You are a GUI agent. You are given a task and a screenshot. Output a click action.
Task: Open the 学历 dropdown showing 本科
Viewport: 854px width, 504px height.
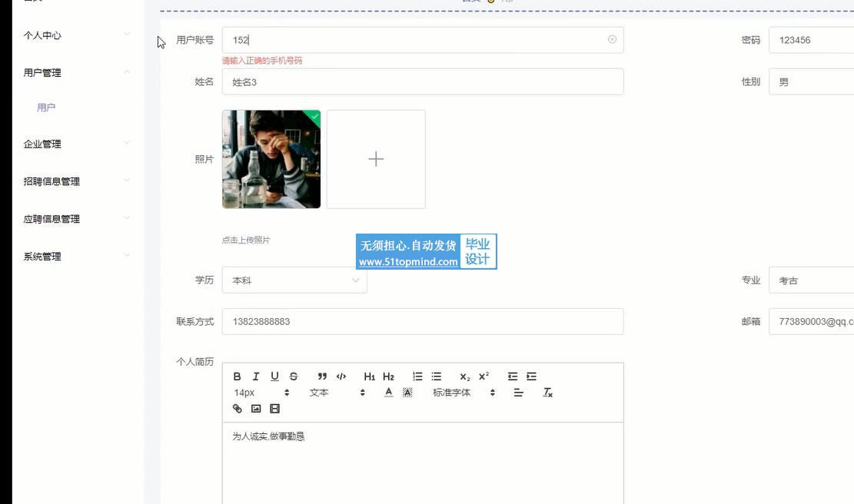[x=294, y=280]
